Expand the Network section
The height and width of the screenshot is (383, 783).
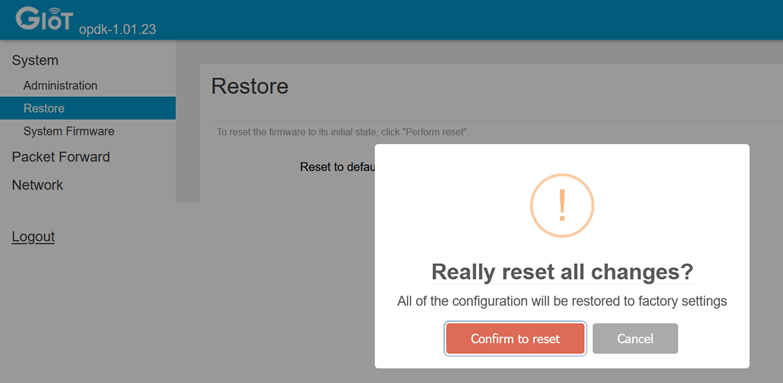[x=37, y=185]
